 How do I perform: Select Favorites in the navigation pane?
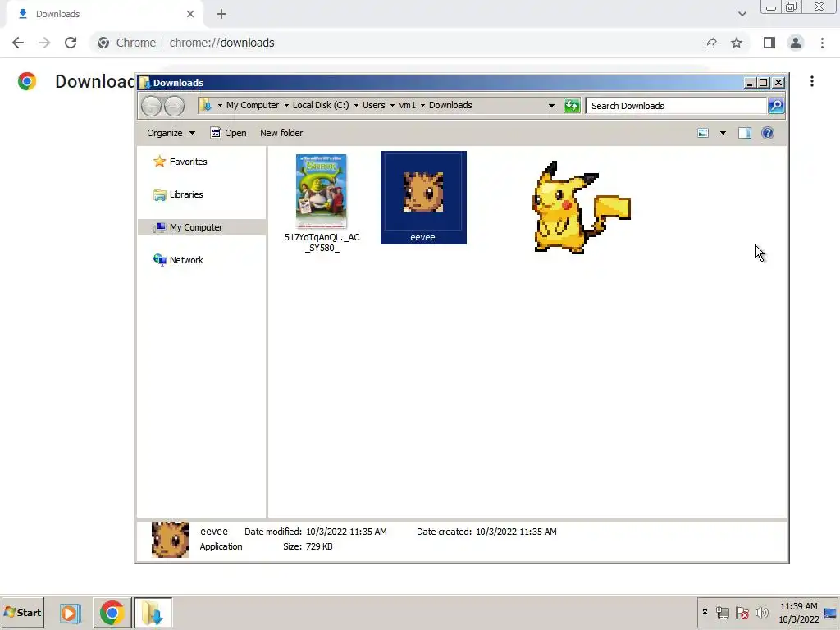coord(180,162)
